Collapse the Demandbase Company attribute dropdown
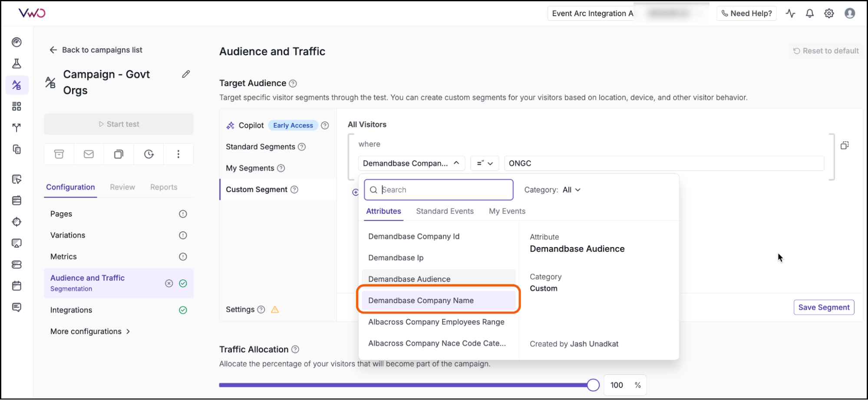The height and width of the screenshot is (400, 868). [x=411, y=163]
